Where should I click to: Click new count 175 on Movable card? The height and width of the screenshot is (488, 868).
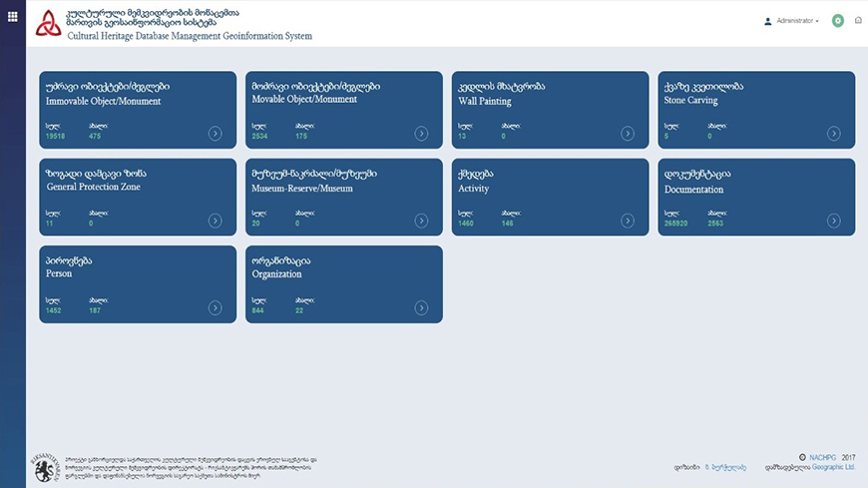pos(301,137)
